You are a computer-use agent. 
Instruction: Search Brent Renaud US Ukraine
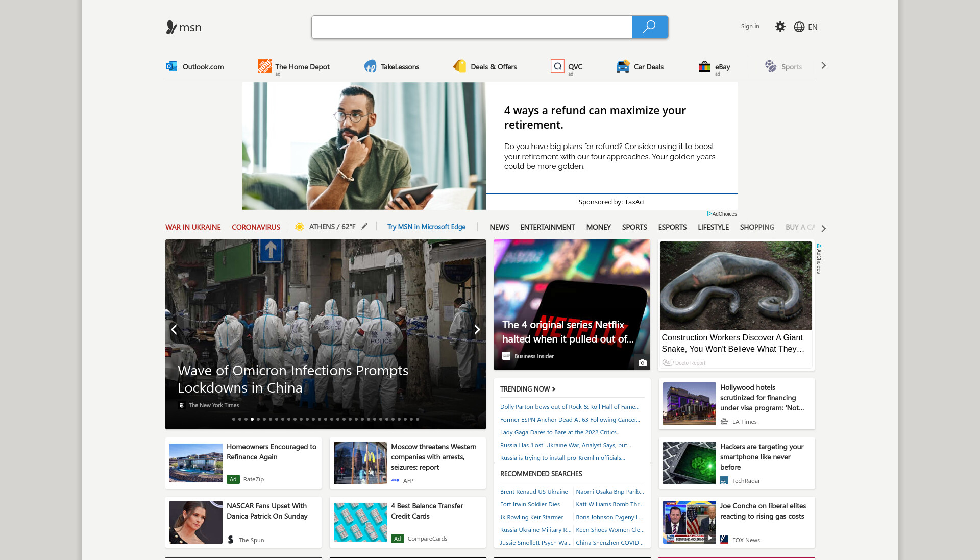[x=534, y=492]
